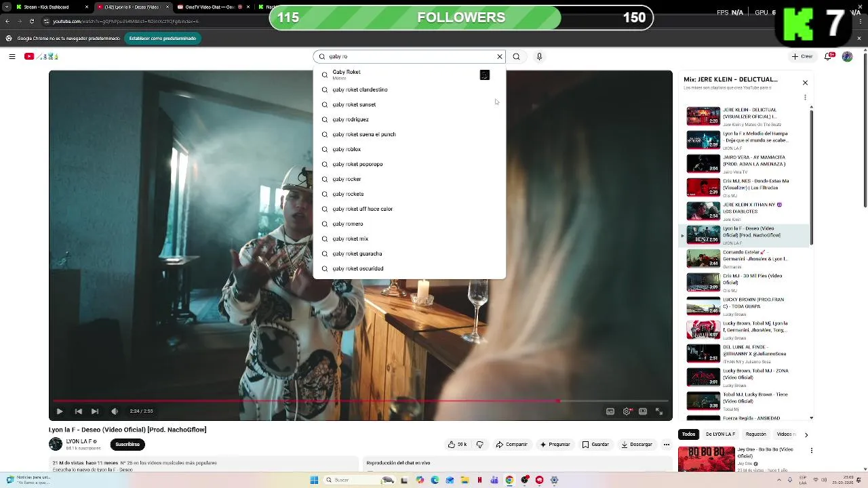Play the paused video

tap(60, 411)
